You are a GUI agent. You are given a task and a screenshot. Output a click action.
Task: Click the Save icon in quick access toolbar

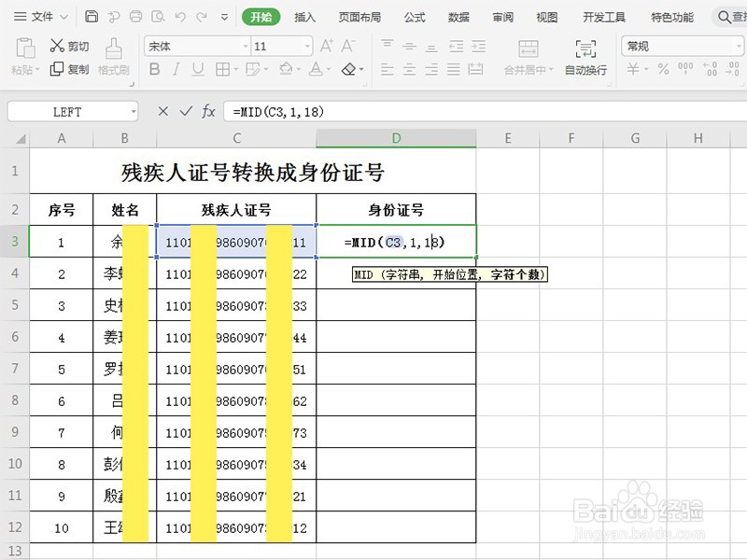click(91, 16)
